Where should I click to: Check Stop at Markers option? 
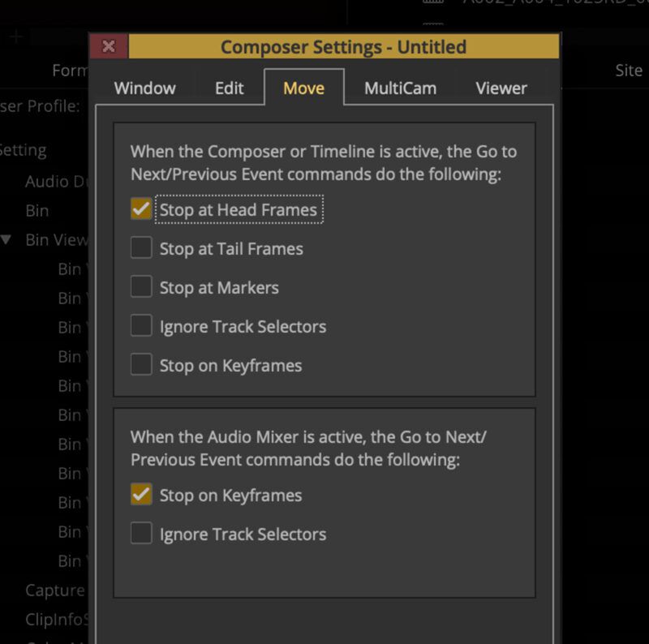pyautogui.click(x=140, y=288)
